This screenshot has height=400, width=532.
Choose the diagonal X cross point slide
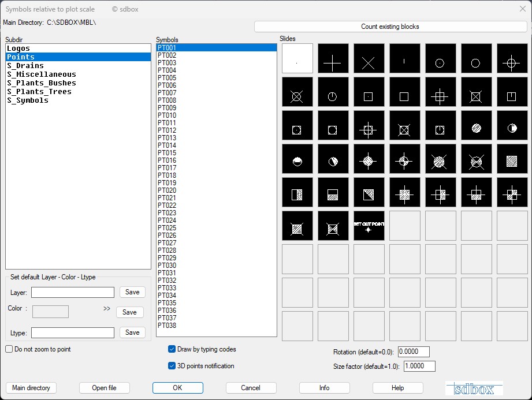click(369, 58)
